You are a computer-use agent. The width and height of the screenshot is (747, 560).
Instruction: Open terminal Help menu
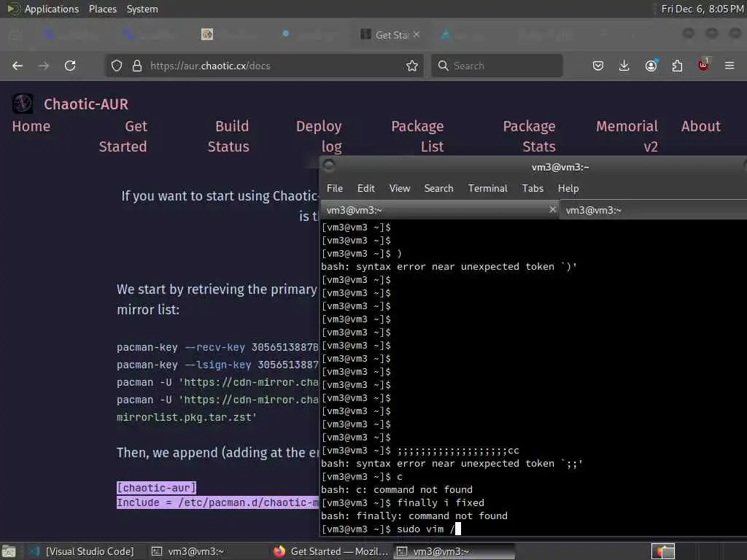(x=568, y=188)
